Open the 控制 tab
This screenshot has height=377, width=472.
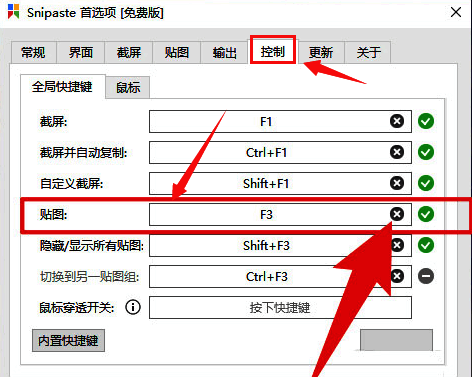[273, 51]
